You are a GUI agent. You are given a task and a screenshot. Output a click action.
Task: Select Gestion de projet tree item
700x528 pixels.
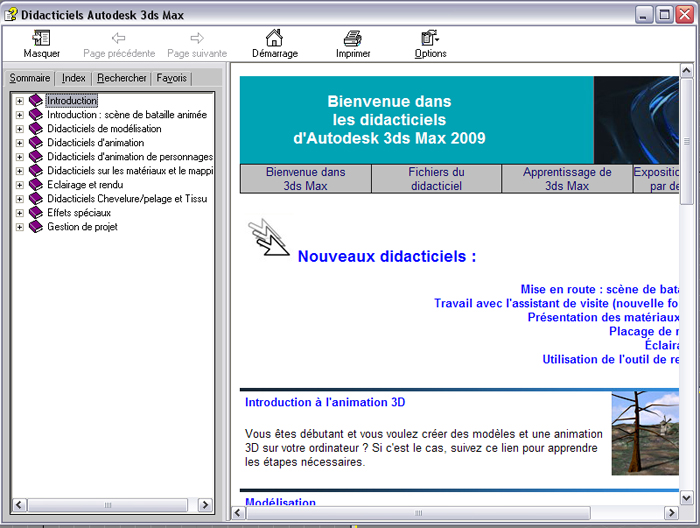[82, 227]
